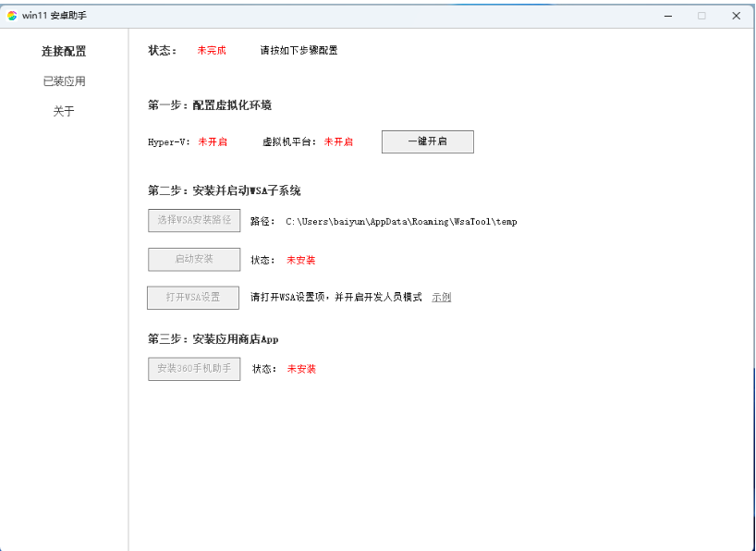This screenshot has width=756, height=551.
Task: Click the 请按如下步骤配置 hint text
Action: coord(299,51)
